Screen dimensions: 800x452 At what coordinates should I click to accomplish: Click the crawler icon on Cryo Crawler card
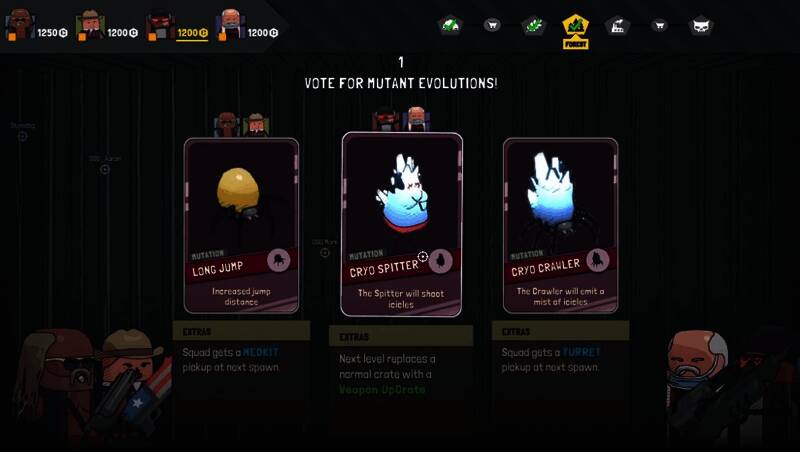597,260
